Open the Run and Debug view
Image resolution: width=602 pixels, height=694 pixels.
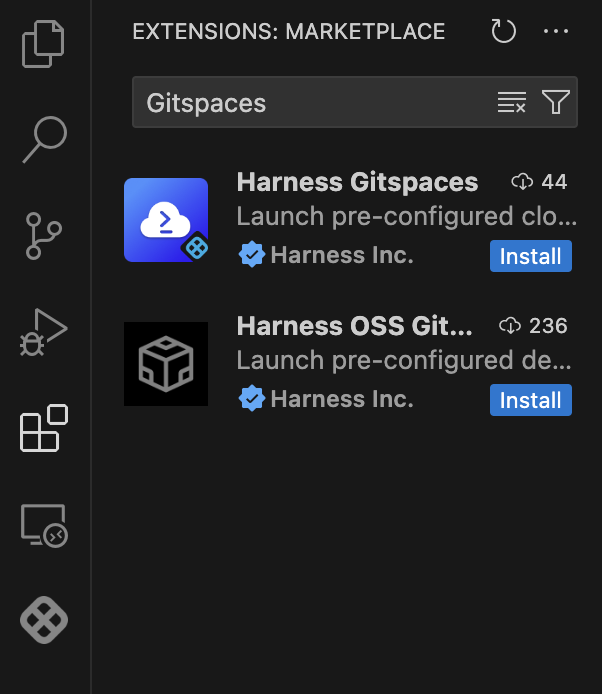pyautogui.click(x=44, y=332)
